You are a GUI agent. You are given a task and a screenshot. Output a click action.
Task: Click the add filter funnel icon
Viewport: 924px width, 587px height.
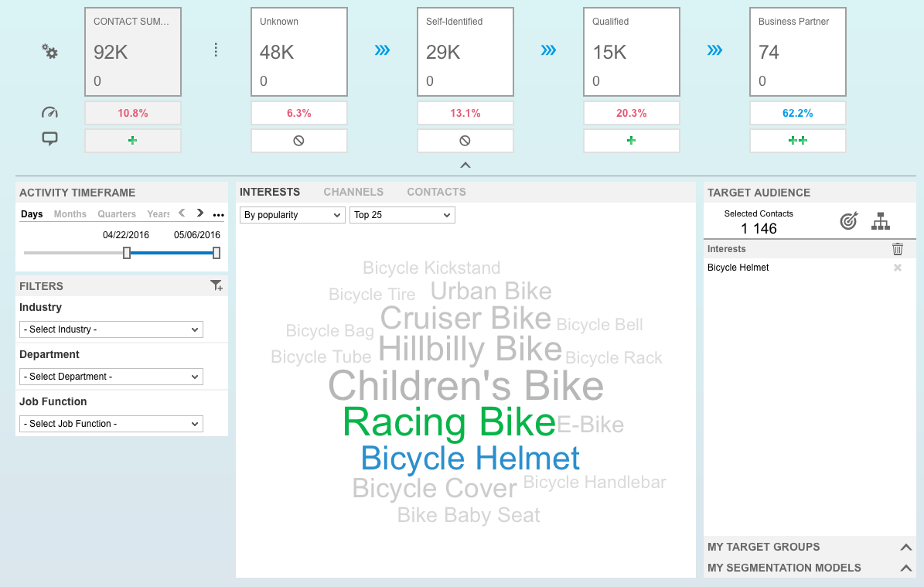pyautogui.click(x=217, y=286)
